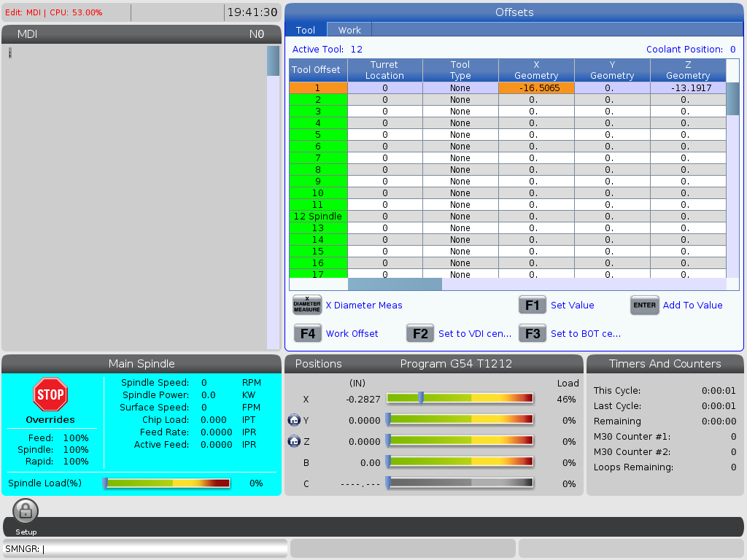Click the MDI editor vertical scrollbar
The width and height of the screenshot is (747, 560).
(273, 197)
